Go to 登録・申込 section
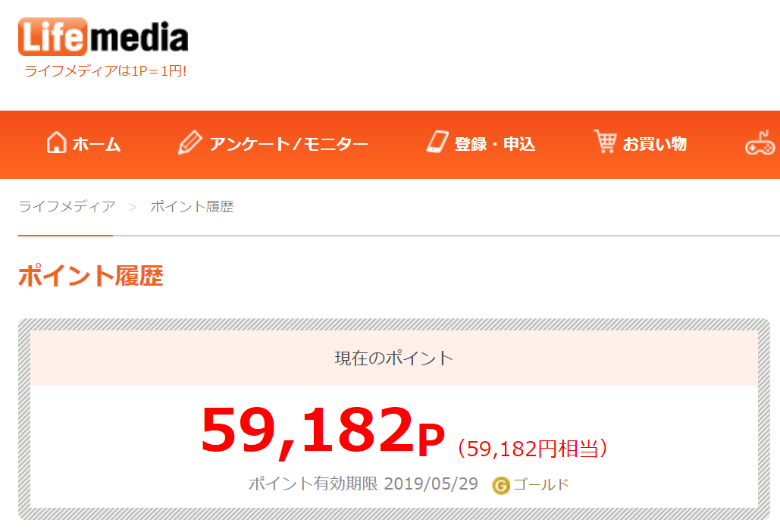Viewport: 780px width, 532px height. [494, 144]
